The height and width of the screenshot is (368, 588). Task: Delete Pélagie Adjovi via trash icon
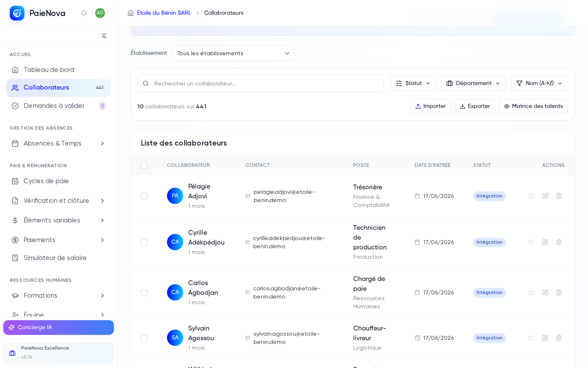(559, 196)
